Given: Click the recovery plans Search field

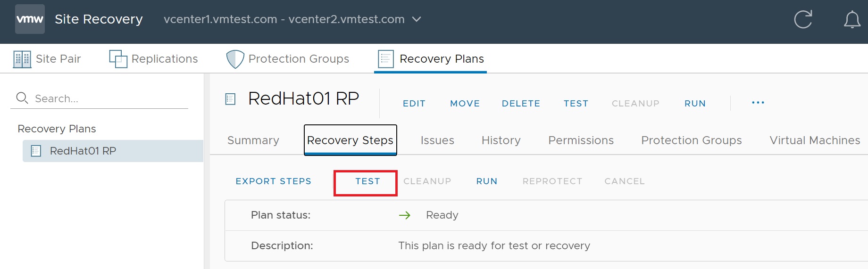Looking at the screenshot, I should (x=108, y=98).
